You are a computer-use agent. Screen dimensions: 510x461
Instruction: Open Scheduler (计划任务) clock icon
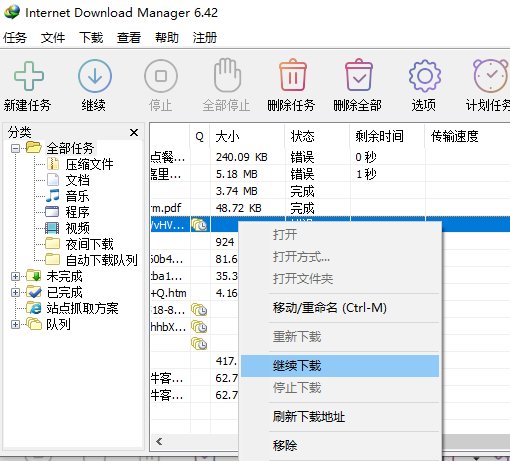(491, 76)
